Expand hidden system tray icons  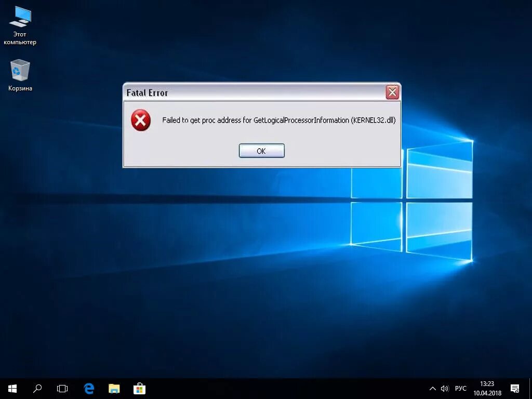(433, 389)
